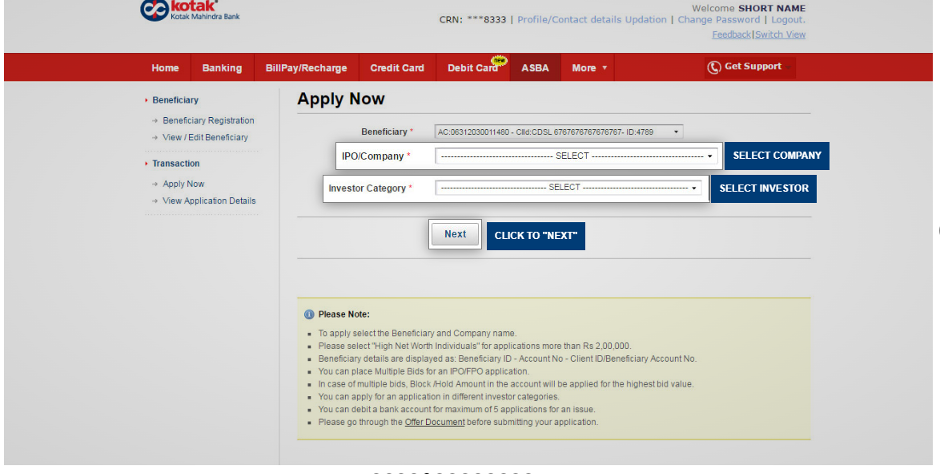Select the Debit Card tab
The image size is (941, 474).
click(x=473, y=68)
